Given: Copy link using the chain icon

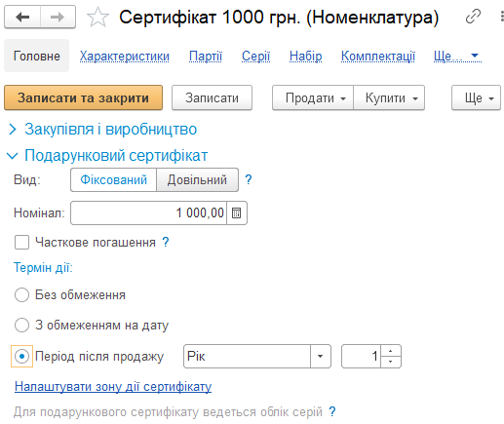Looking at the screenshot, I should coord(473,17).
